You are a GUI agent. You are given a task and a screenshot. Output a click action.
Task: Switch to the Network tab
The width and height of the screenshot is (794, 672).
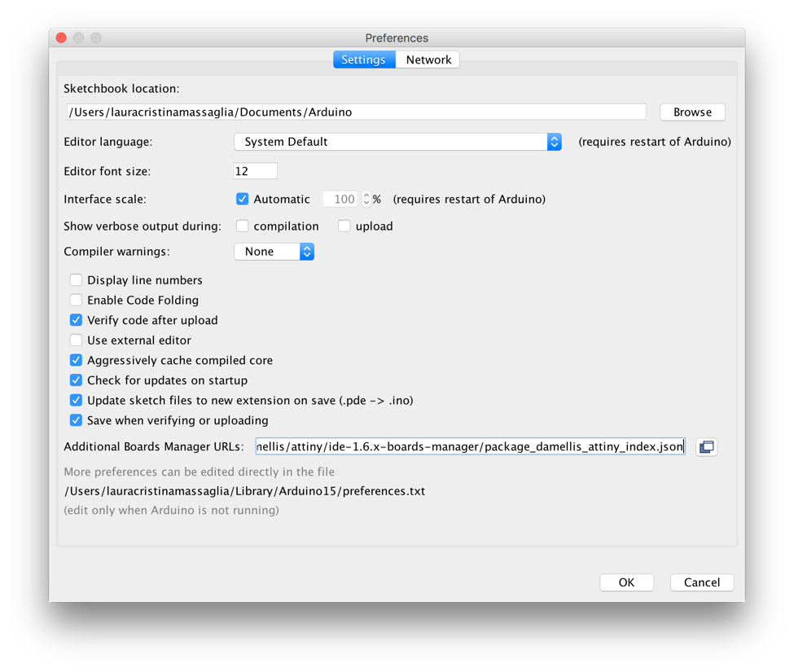(428, 59)
